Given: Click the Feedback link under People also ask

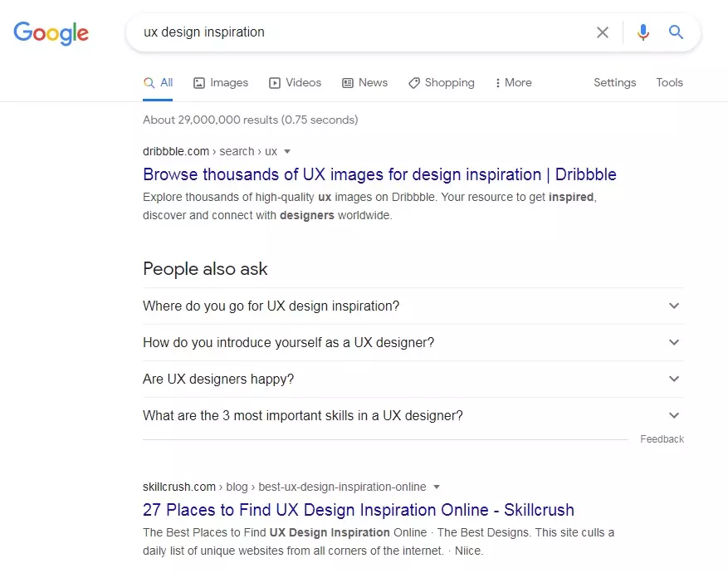Looking at the screenshot, I should [x=662, y=439].
